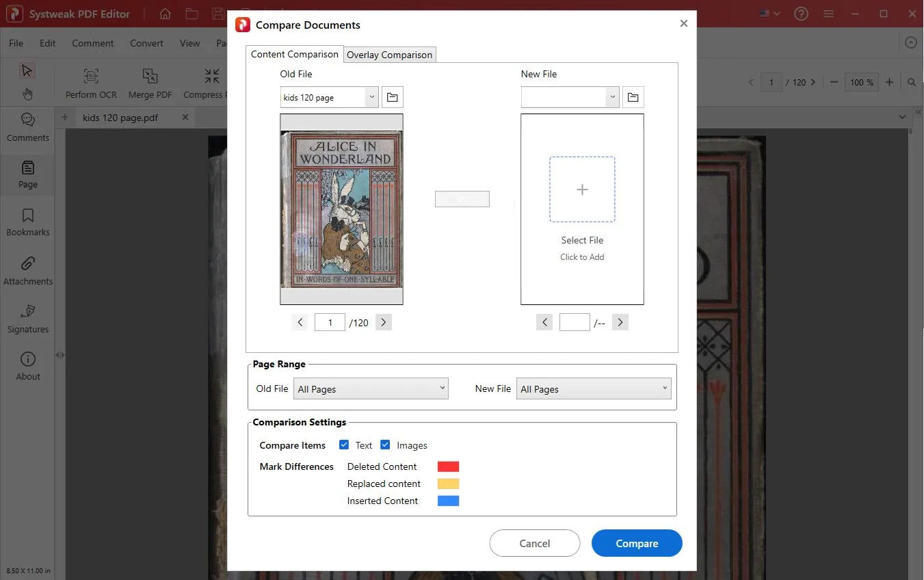Click the swap files button between previews
Image resolution: width=924 pixels, height=580 pixels.
click(462, 199)
